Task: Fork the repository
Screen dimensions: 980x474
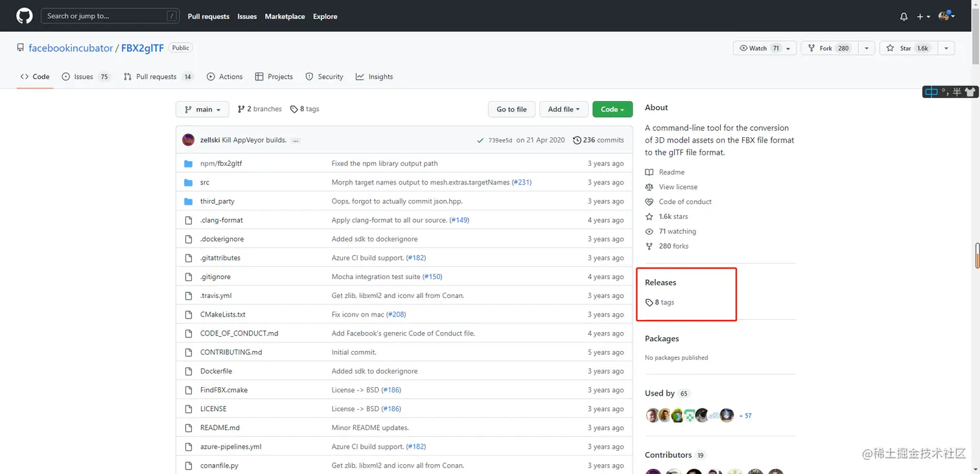Action: tap(830, 49)
